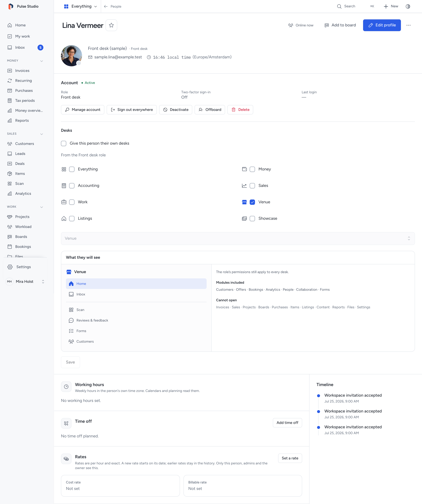The height and width of the screenshot is (504, 422).
Task: Check the Everything desk checkbox
Action: [72, 169]
